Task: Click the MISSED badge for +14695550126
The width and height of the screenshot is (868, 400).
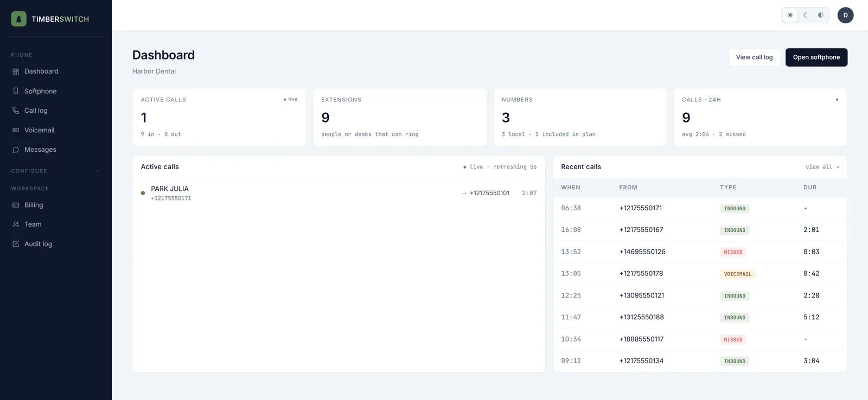Action: 733,252
